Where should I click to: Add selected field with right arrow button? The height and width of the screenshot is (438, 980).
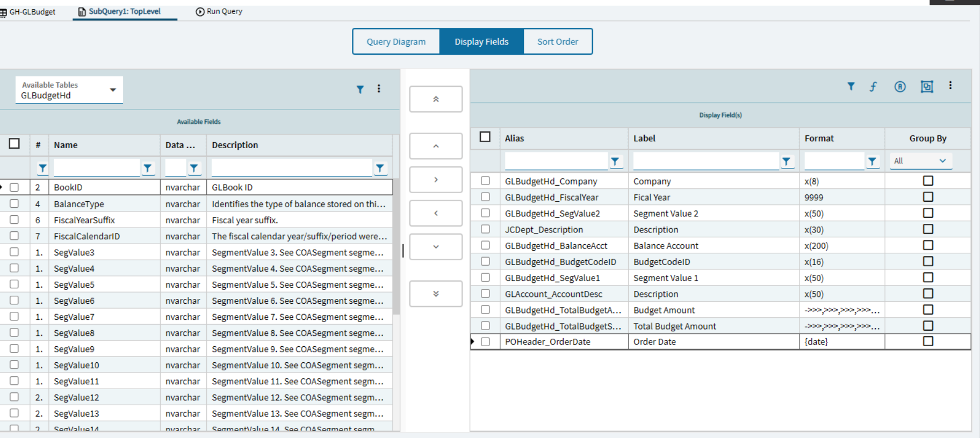pyautogui.click(x=436, y=180)
